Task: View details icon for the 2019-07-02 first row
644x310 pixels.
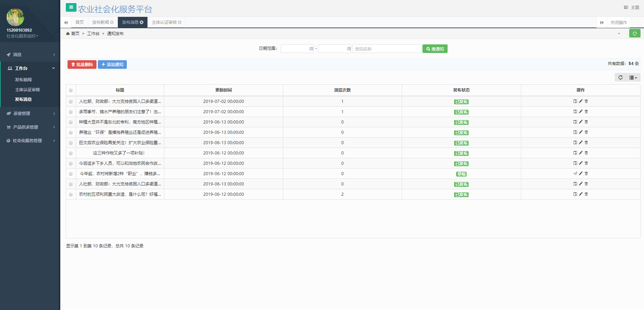Action: pyautogui.click(x=575, y=101)
